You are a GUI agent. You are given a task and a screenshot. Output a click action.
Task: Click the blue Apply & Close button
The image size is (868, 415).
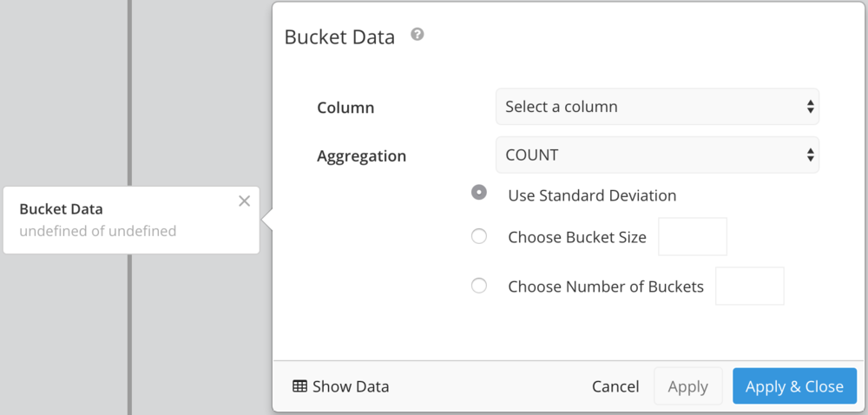[794, 385]
